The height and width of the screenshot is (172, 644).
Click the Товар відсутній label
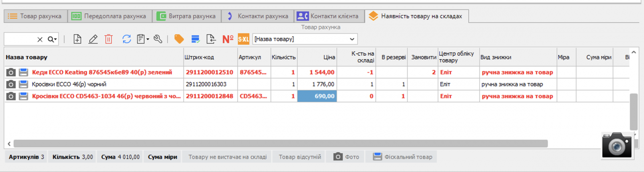coord(300,157)
